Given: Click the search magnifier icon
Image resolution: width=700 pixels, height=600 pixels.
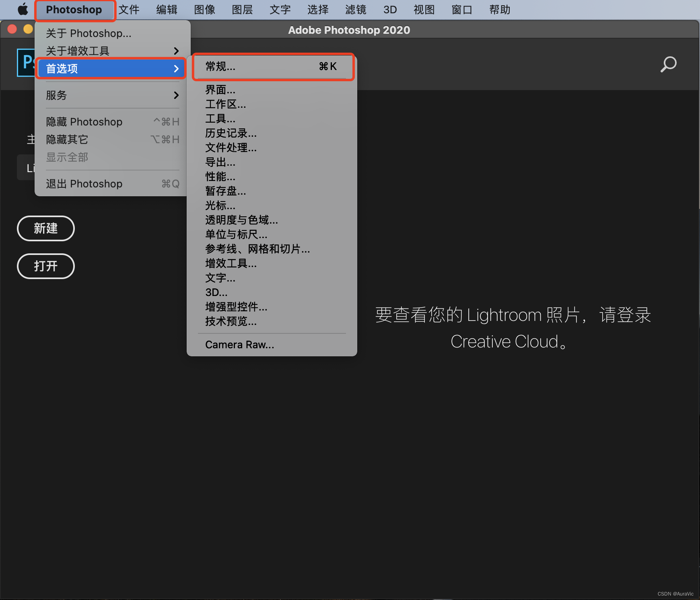Looking at the screenshot, I should point(668,64).
